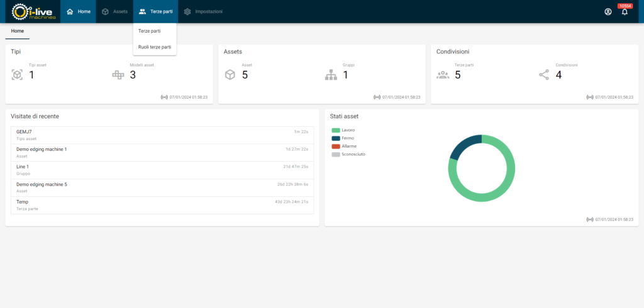Open the user account profile icon
Viewport: 644px width, 308px height.
608,12
